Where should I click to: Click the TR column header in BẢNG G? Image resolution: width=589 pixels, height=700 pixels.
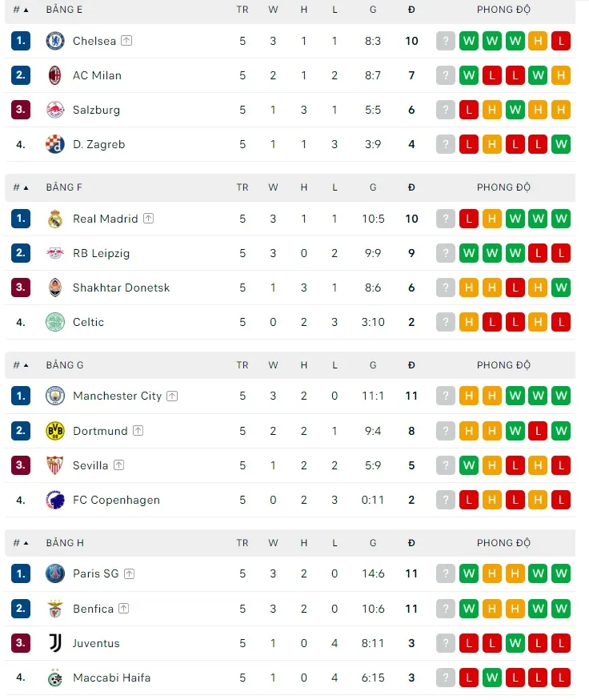pos(242,364)
